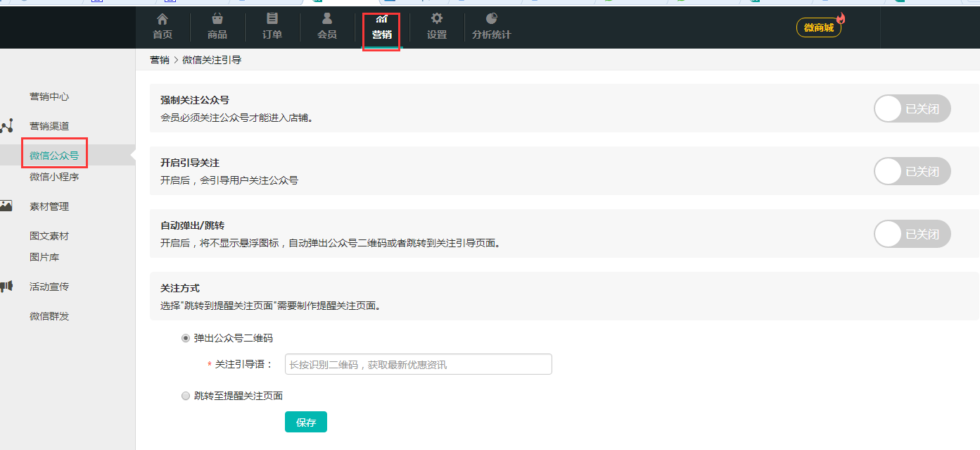Click the 营销 chart icon in navbar
The height and width of the screenshot is (450, 980).
[x=382, y=19]
